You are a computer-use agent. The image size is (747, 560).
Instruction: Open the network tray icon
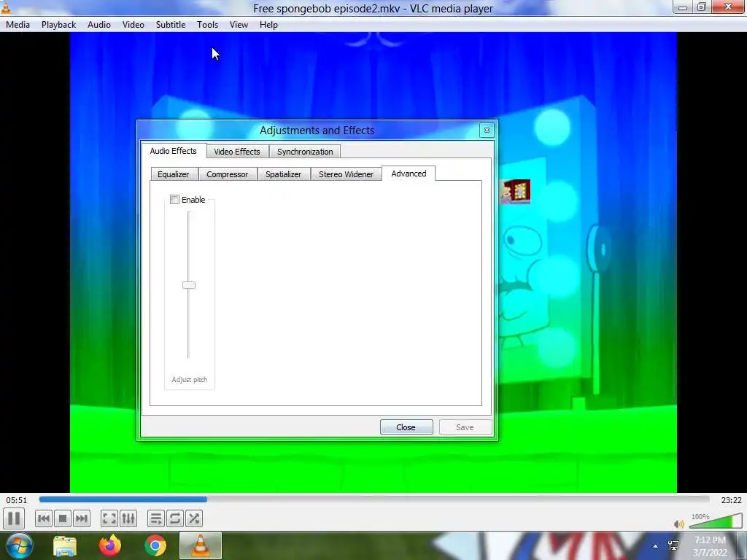pos(673,545)
